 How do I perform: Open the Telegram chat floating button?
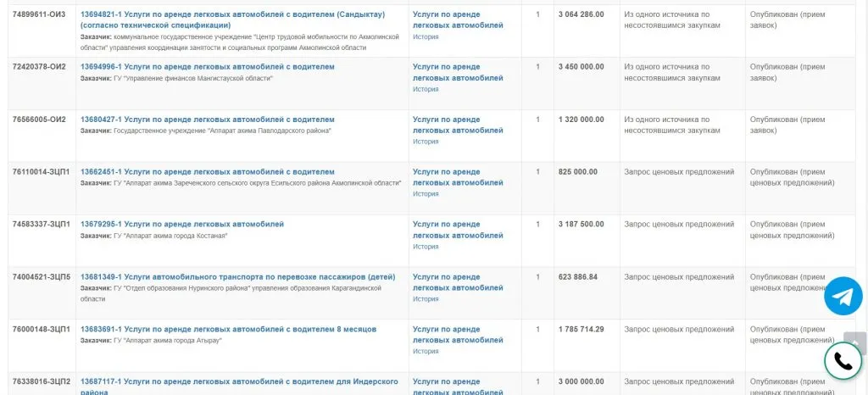[x=843, y=296]
